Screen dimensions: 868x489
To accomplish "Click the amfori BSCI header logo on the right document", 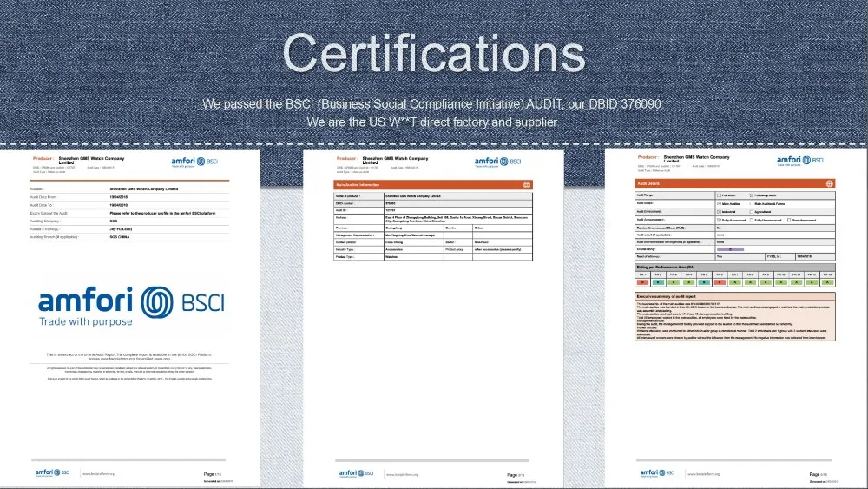I will pyautogui.click(x=800, y=161).
